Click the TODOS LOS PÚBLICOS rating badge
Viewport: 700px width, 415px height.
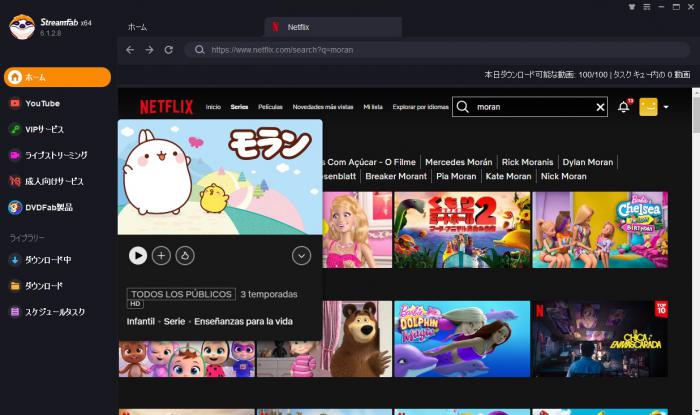pos(181,294)
